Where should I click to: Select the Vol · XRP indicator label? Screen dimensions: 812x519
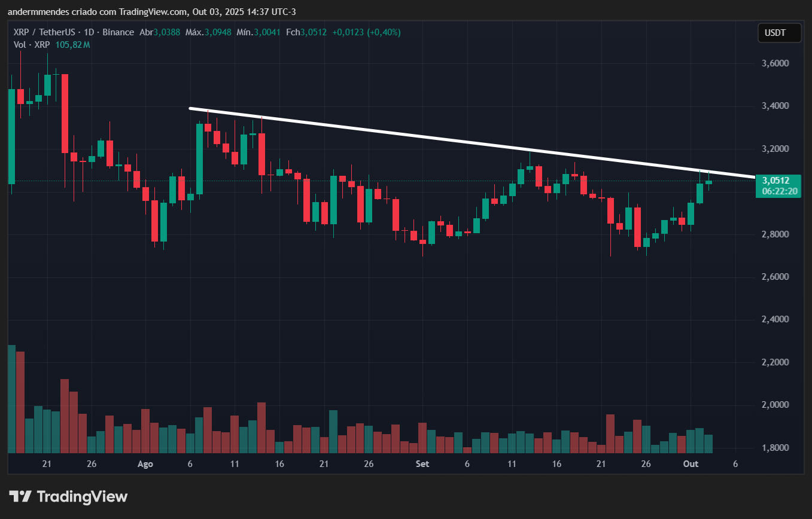click(31, 45)
